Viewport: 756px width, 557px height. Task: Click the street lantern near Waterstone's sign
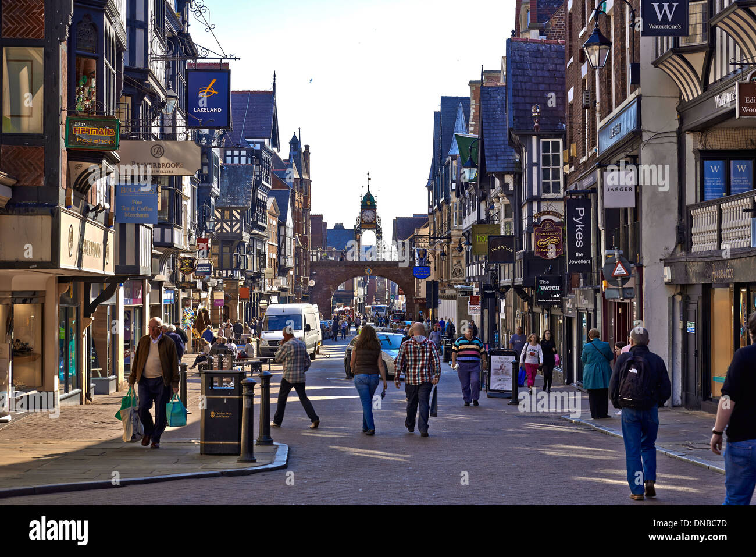[597, 48]
